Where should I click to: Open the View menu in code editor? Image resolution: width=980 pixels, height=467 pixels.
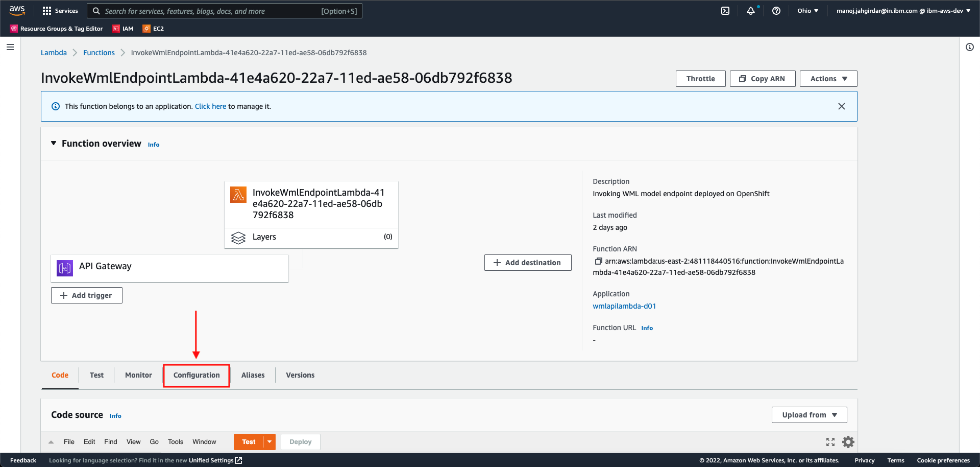point(134,442)
